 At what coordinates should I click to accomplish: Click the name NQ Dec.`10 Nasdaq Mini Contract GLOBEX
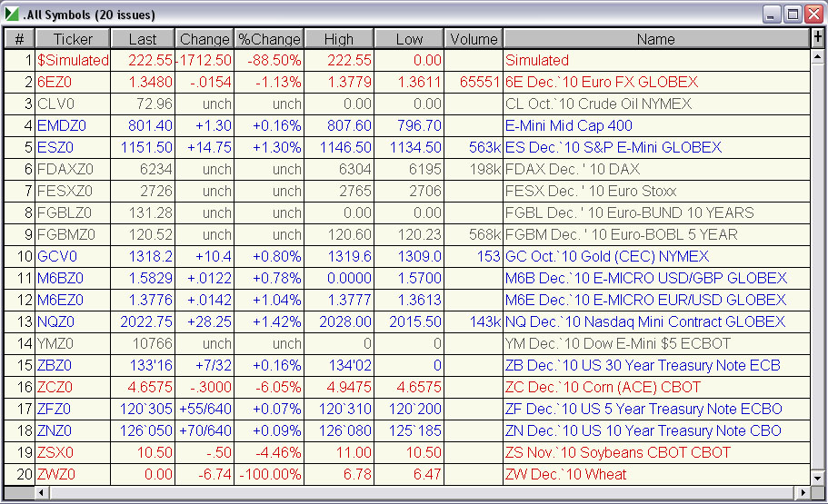click(x=645, y=322)
